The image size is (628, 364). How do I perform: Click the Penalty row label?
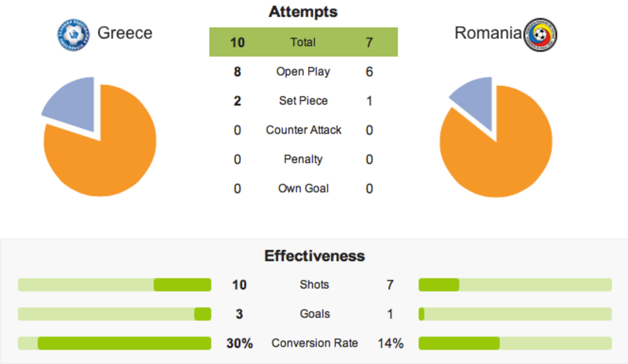[303, 159]
